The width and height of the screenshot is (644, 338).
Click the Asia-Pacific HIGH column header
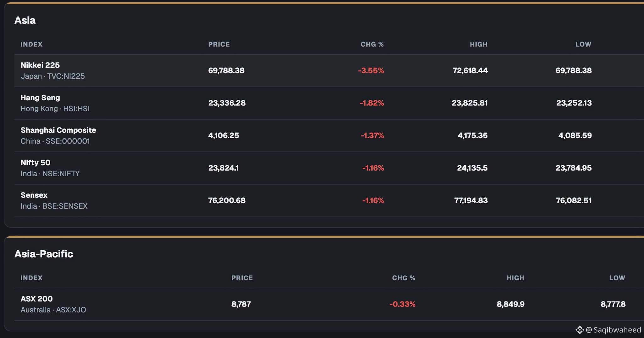click(515, 278)
